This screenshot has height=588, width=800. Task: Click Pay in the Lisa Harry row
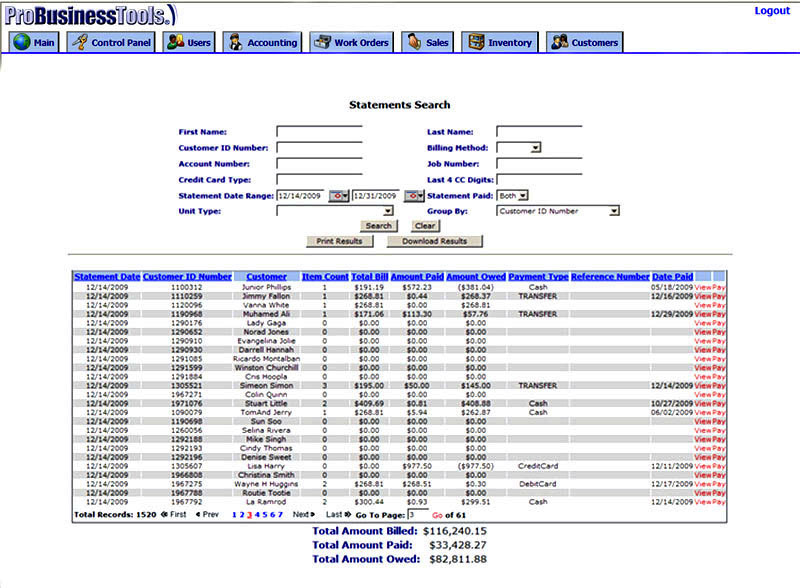[x=719, y=466]
